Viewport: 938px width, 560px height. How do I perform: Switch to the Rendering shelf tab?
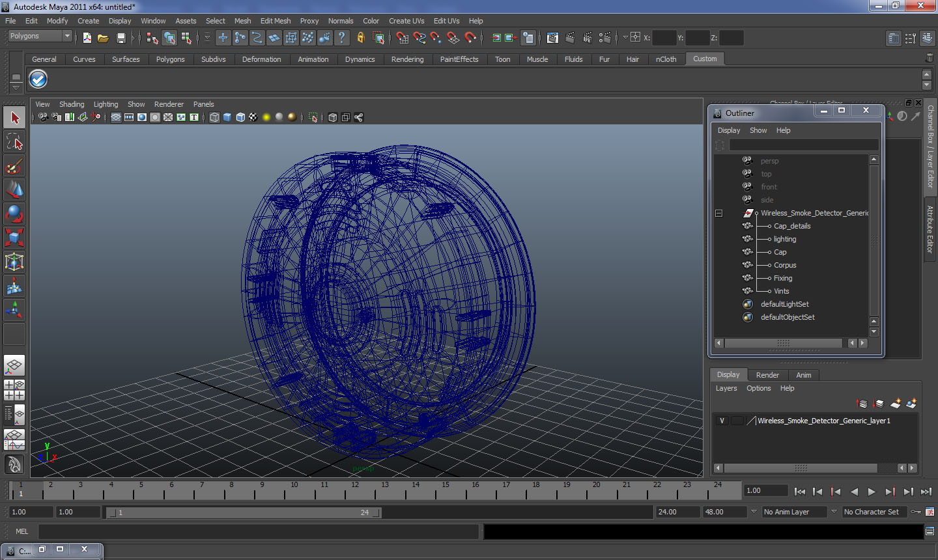click(407, 59)
